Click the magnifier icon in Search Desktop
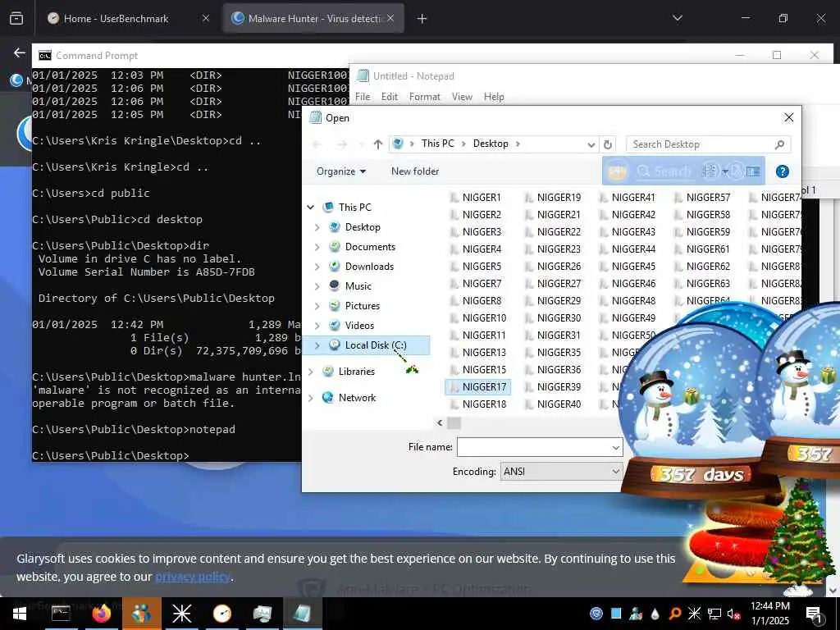The image size is (840, 630). (780, 144)
